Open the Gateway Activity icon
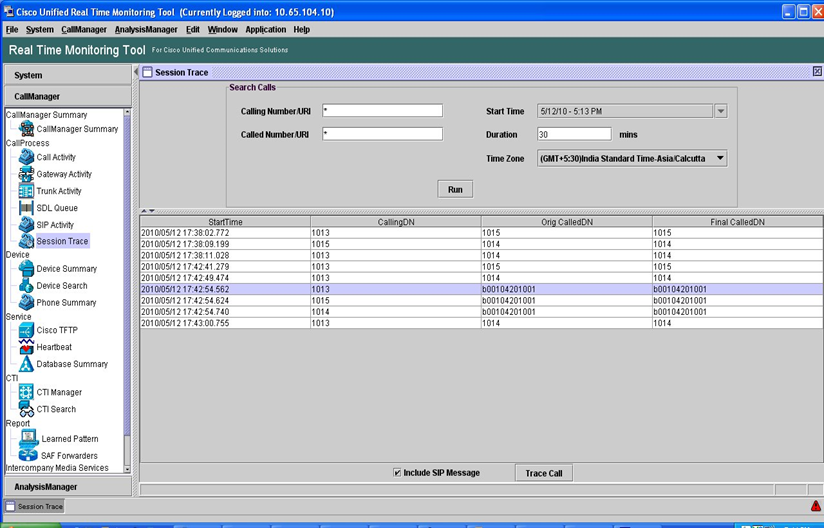824x528 pixels. (x=26, y=174)
